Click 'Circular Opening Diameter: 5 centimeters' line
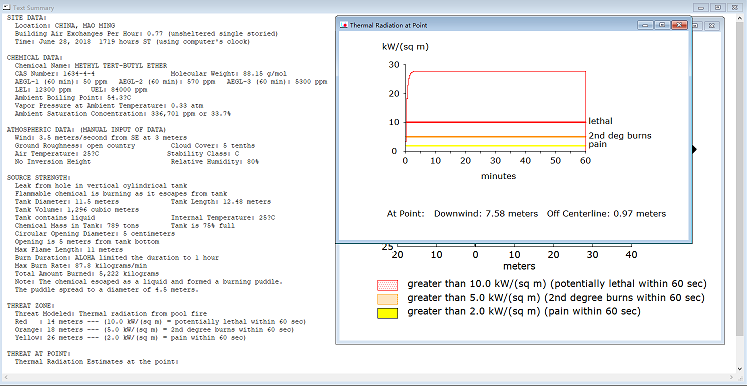747x386 pixels. click(x=95, y=234)
